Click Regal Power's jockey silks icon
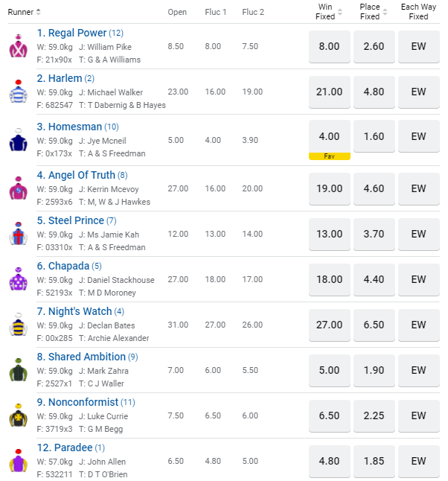The image size is (448, 481). pos(19,47)
